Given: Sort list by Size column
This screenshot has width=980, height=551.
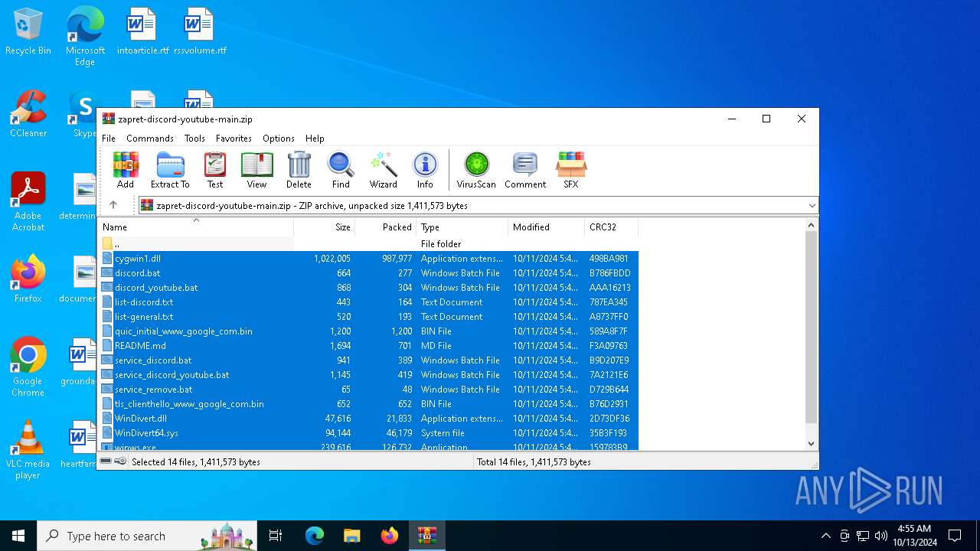Looking at the screenshot, I should (x=325, y=227).
